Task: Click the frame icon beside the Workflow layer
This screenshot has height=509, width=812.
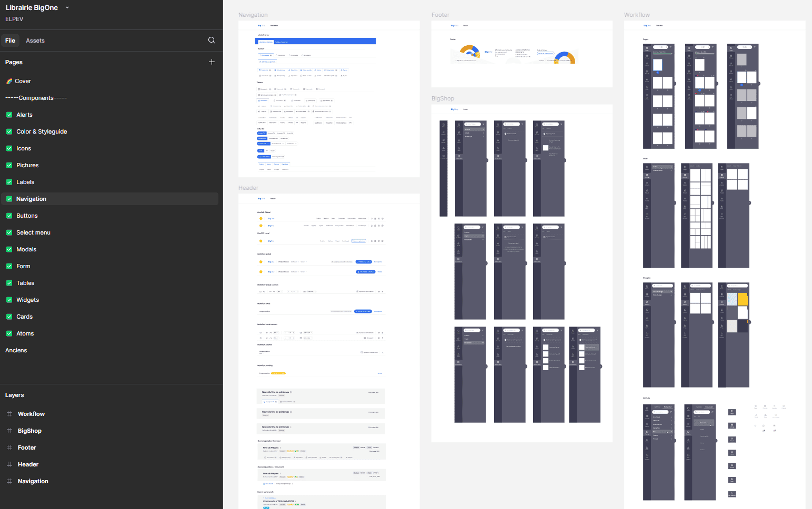Action: (x=9, y=414)
